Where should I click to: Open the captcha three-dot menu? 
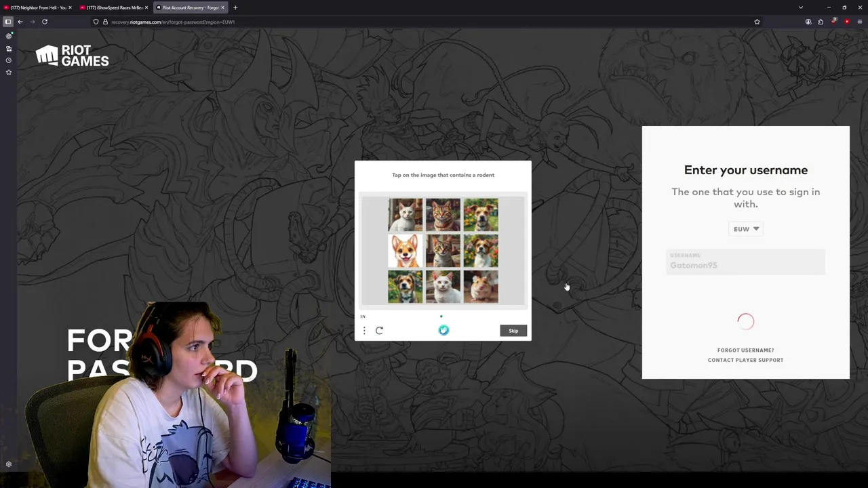(x=364, y=331)
